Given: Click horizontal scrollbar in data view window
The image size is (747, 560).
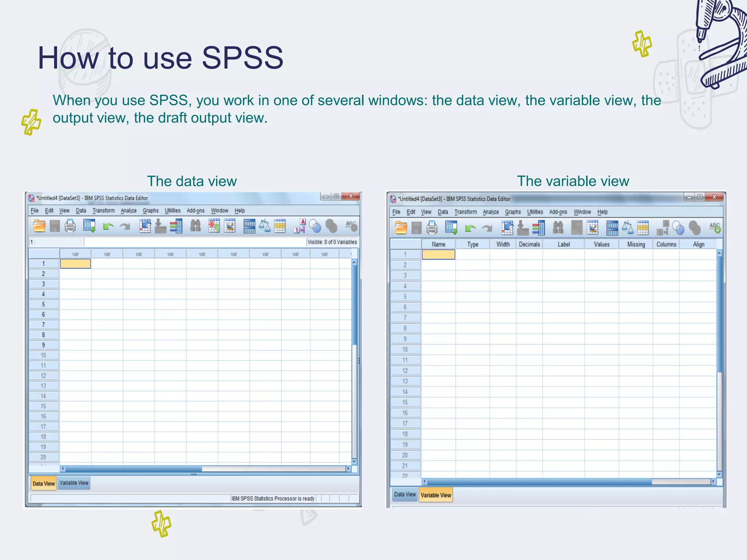Looking at the screenshot, I should (206, 468).
